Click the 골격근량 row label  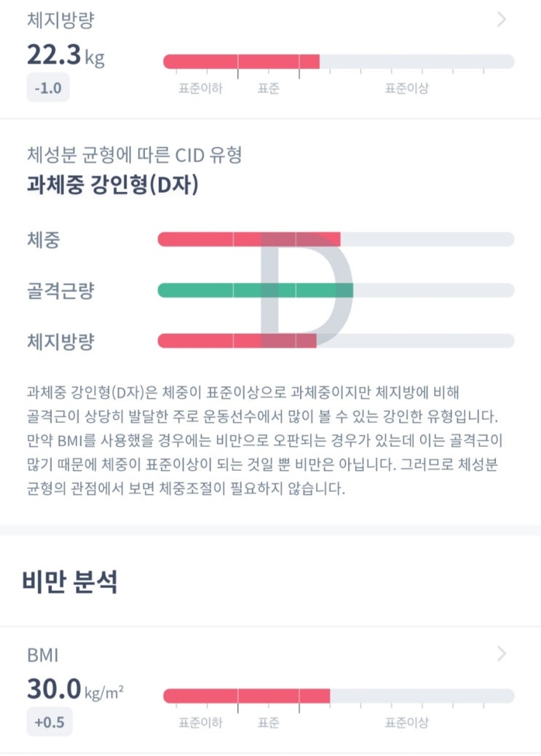click(60, 291)
